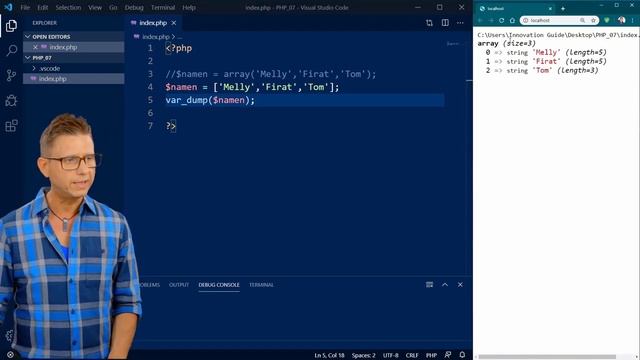Click line number 3 in gutter
This screenshot has width=640, height=360.
[x=150, y=74]
